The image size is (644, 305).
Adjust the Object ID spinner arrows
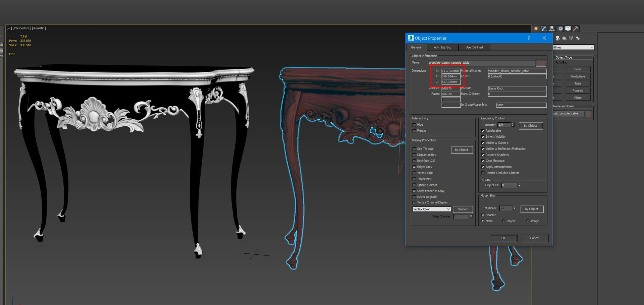[x=519, y=185]
